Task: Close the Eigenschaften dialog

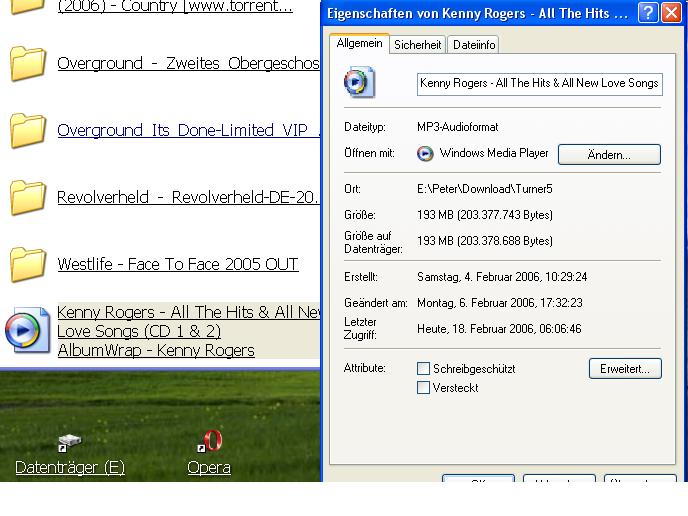Action: point(671,13)
